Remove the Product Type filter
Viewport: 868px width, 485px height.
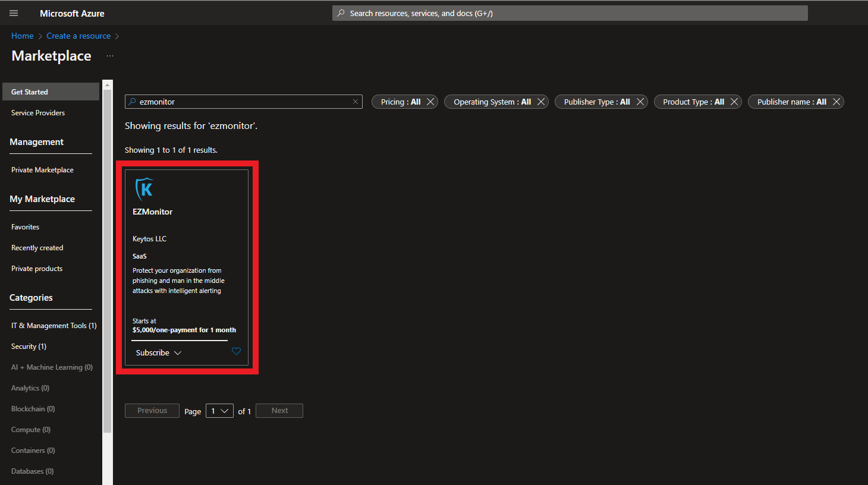click(734, 102)
